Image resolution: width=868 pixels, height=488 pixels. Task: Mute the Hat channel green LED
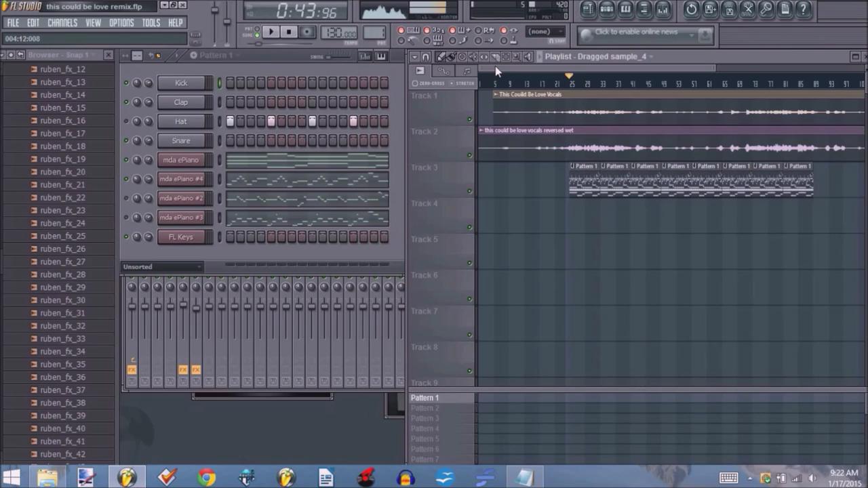coord(126,121)
